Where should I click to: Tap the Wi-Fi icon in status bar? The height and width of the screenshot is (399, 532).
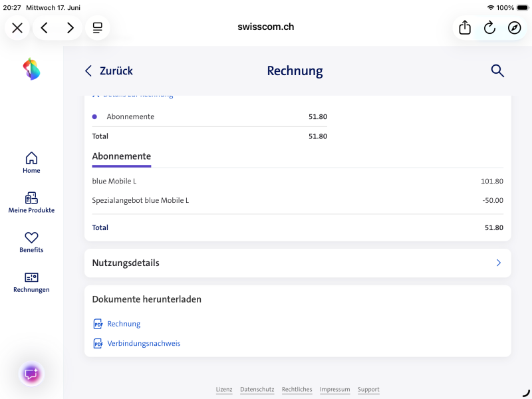click(x=491, y=7)
